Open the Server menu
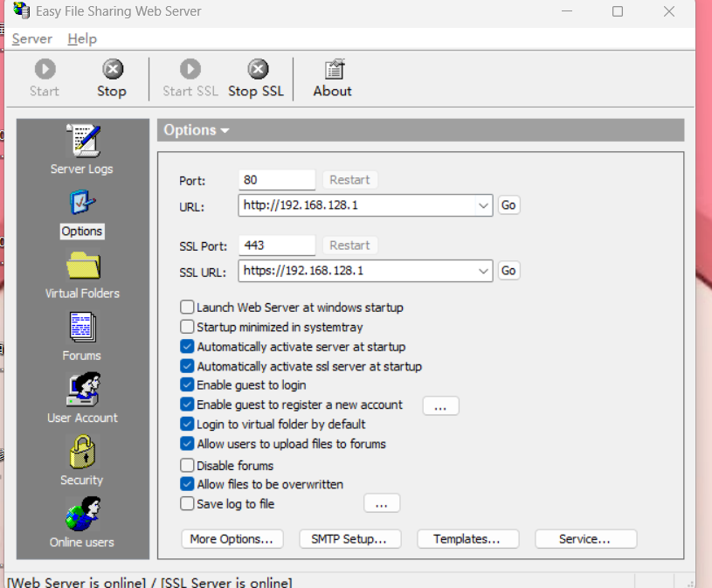Image resolution: width=712 pixels, height=588 pixels. (32, 38)
